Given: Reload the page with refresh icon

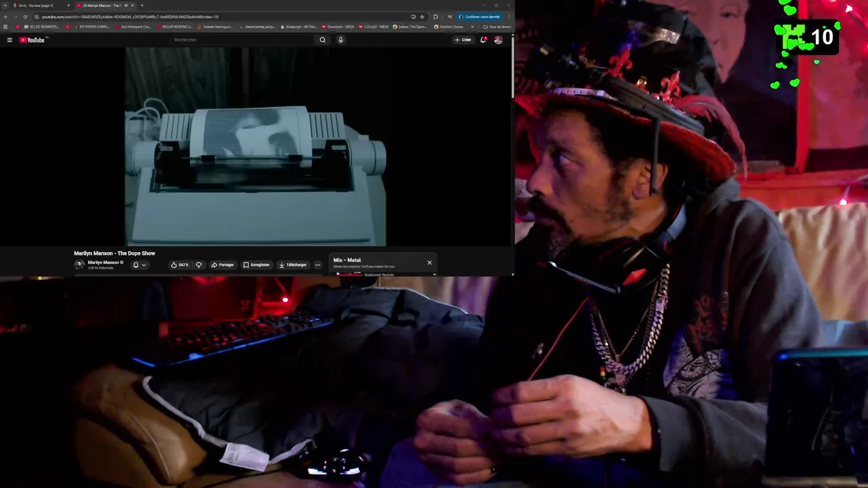Looking at the screenshot, I should (x=25, y=17).
